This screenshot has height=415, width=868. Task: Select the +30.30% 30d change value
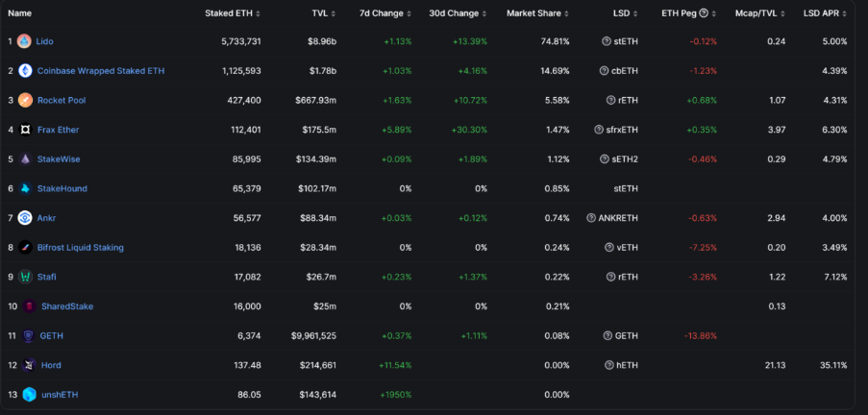click(x=469, y=130)
